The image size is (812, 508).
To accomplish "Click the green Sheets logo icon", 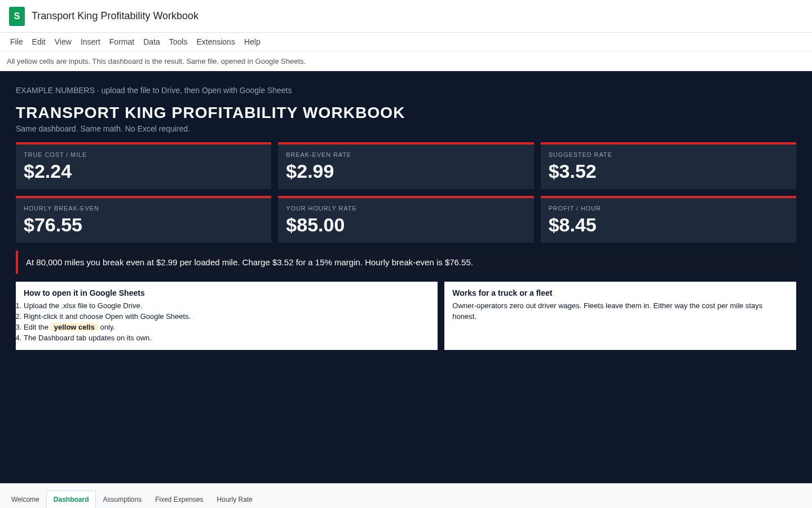I will click(17, 16).
